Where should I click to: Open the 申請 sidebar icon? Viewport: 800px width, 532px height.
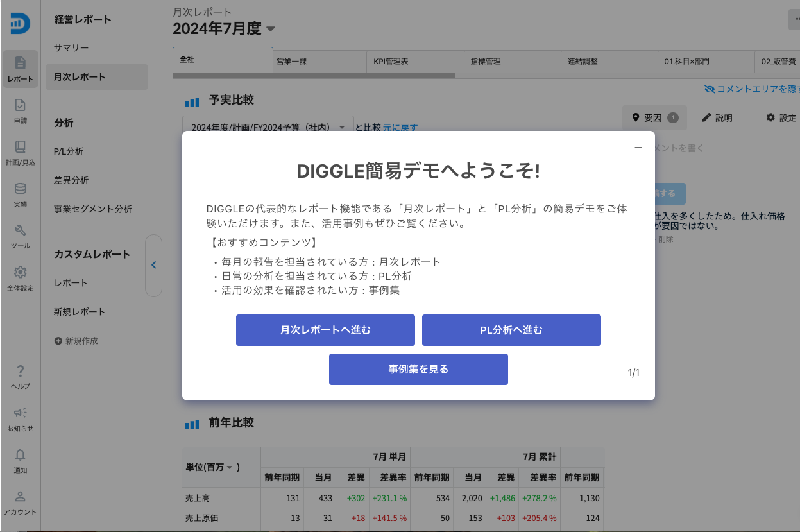click(21, 110)
